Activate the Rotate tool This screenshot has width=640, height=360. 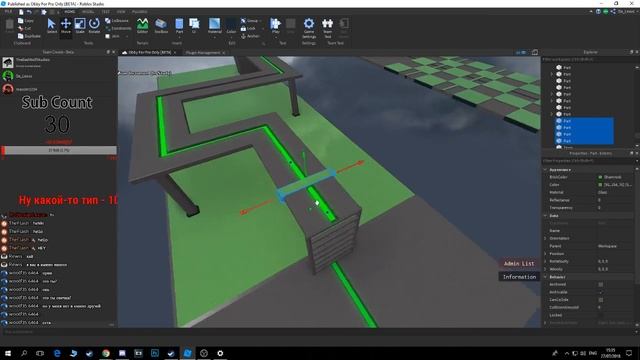pos(94,26)
